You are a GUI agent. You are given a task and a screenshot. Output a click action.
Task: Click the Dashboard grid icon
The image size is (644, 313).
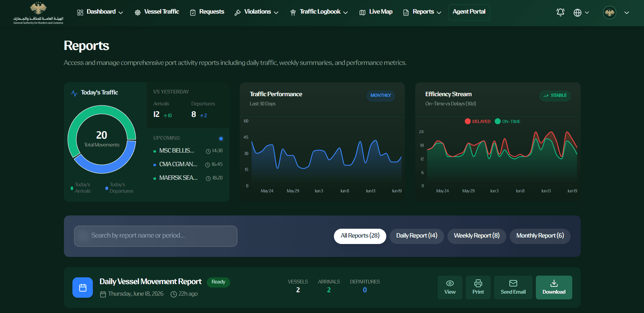(x=80, y=13)
